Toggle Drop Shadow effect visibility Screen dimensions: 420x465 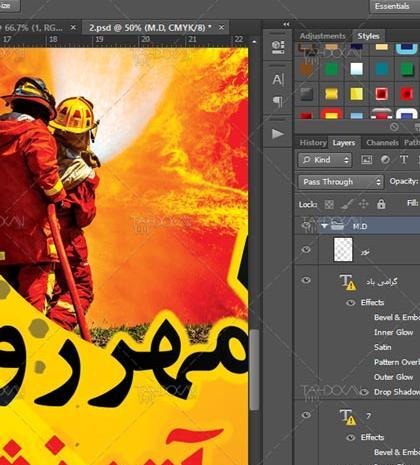click(x=364, y=392)
